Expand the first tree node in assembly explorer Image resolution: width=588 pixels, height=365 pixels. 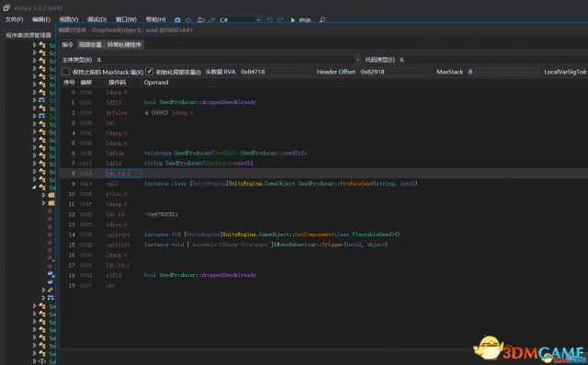click(x=34, y=45)
